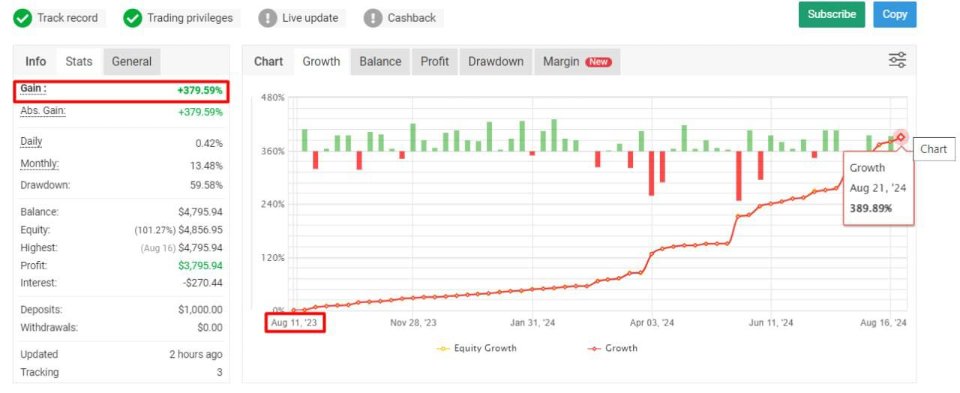This screenshot has height=393, width=960.
Task: Select the Balance chart tab
Action: point(380,61)
